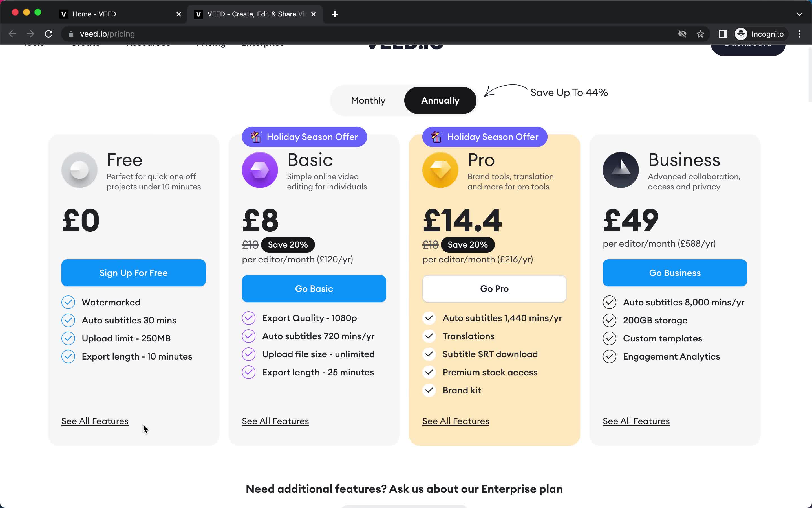Open the side panel icon

(723, 34)
